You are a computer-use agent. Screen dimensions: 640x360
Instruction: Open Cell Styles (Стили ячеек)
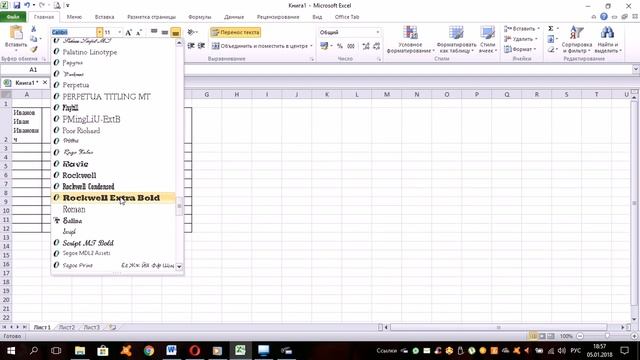[x=487, y=39]
